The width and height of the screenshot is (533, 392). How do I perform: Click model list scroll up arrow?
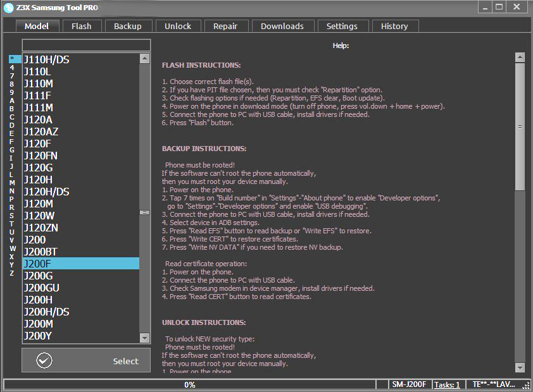[144, 58]
